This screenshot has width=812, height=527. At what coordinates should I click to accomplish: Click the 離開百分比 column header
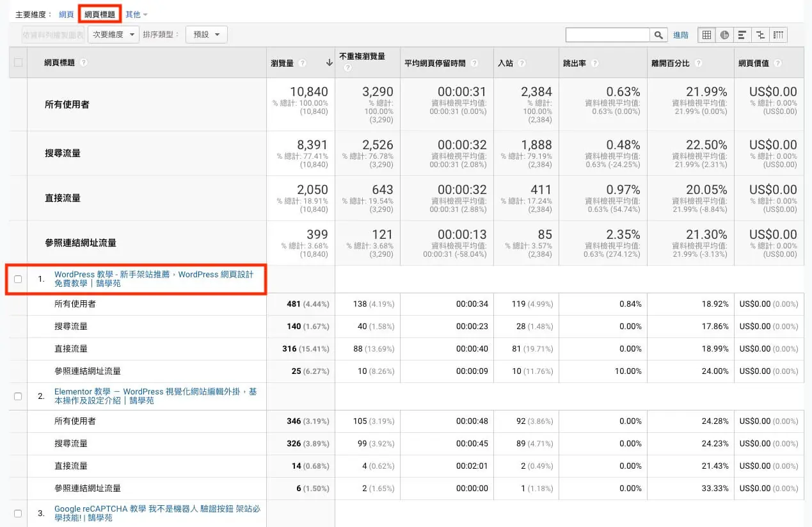[x=671, y=63]
